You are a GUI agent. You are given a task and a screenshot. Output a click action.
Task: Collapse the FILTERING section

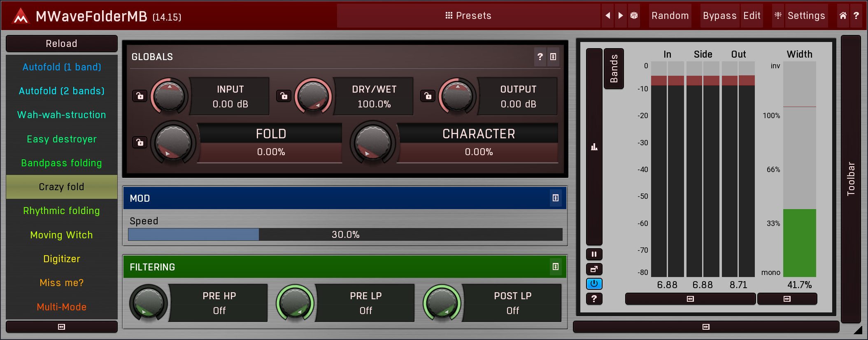555,267
